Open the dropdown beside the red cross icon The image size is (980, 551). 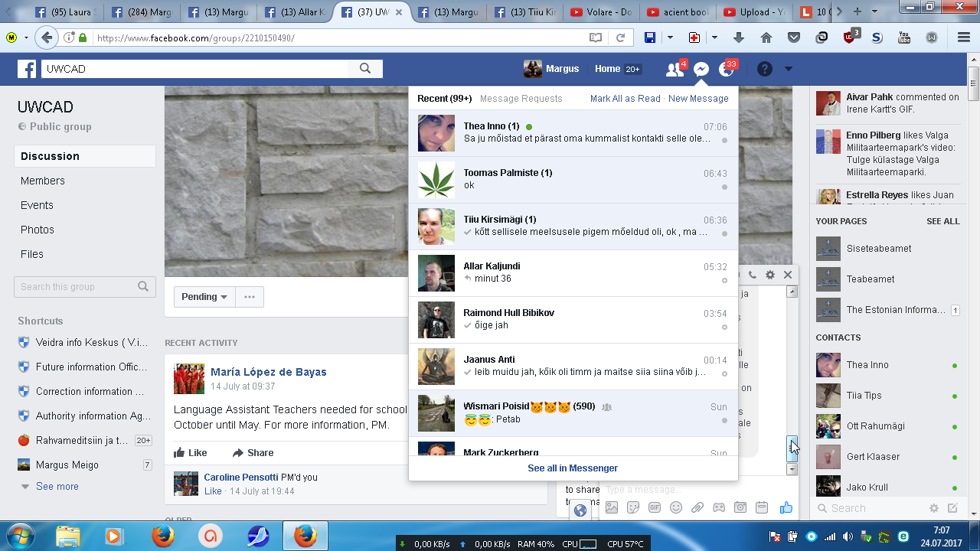click(714, 37)
